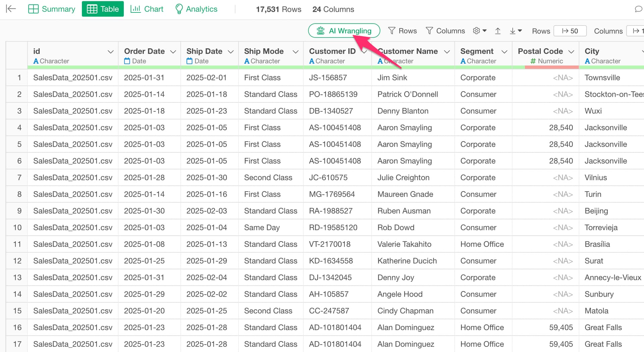Open the Columns filter funnel
644x352 pixels.
(445, 31)
